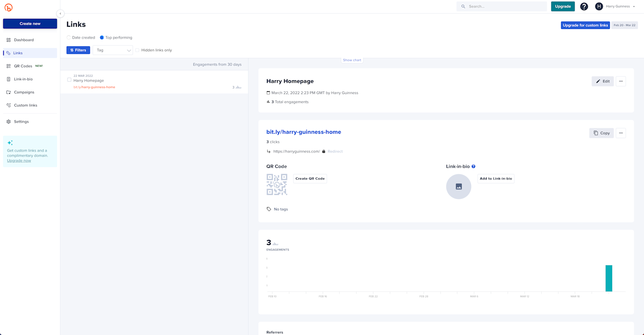The width and height of the screenshot is (644, 335).
Task: Click Add to Link-in-bio button
Action: tap(496, 179)
